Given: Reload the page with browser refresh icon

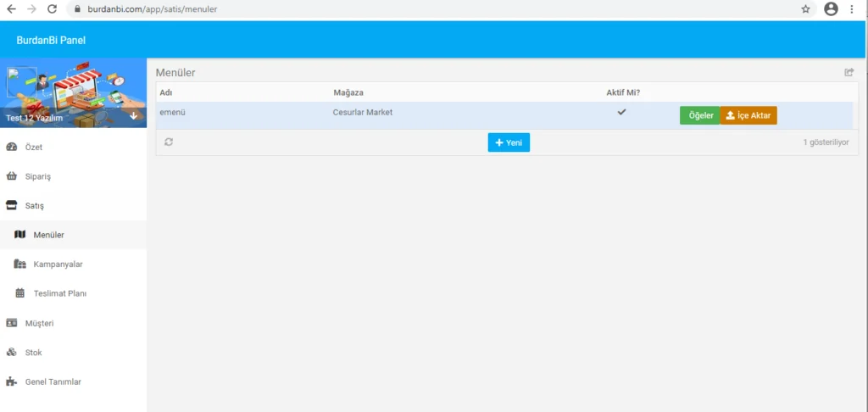Looking at the screenshot, I should (52, 8).
